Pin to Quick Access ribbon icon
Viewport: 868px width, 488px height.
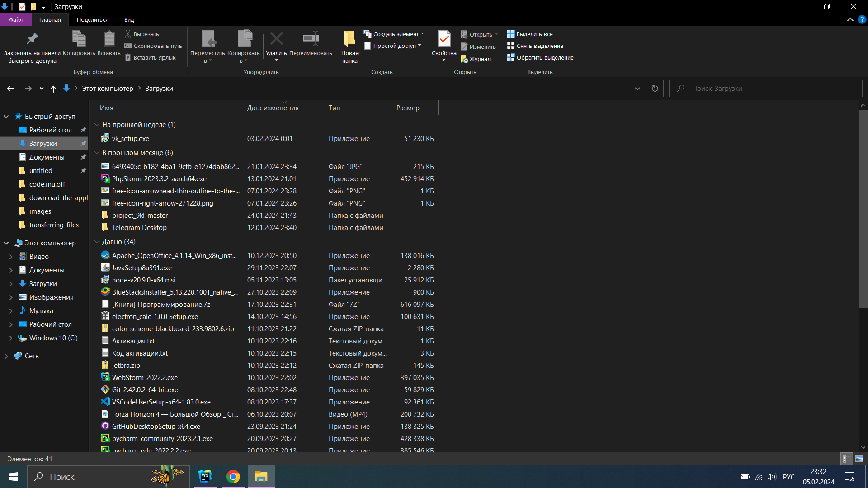32,39
